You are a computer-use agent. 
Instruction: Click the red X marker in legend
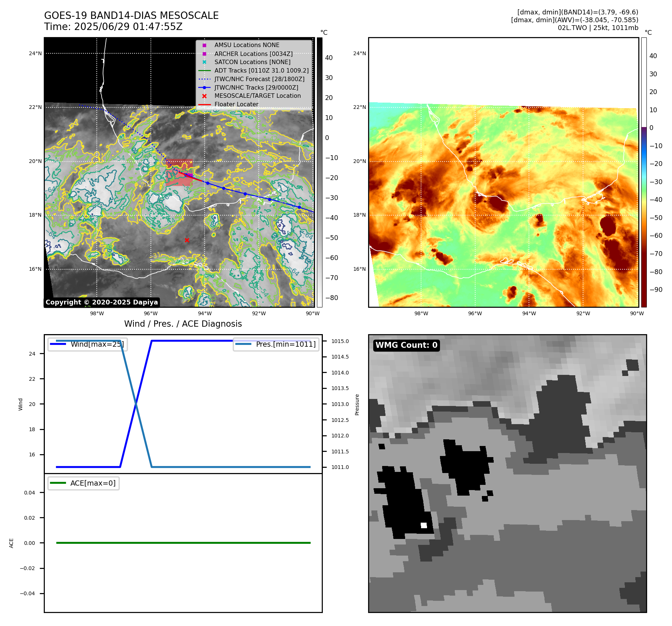pos(204,96)
